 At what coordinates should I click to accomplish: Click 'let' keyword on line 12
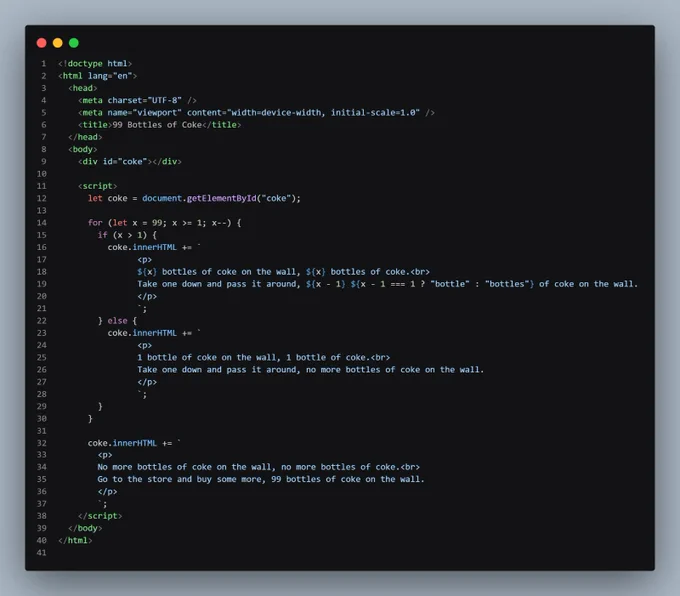click(x=95, y=198)
